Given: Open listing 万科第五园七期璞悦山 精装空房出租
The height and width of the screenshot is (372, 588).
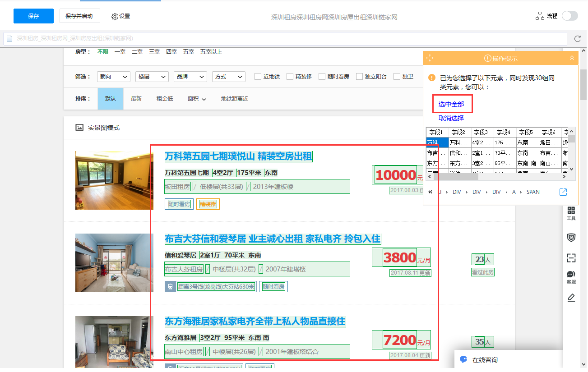Looking at the screenshot, I should [x=238, y=156].
